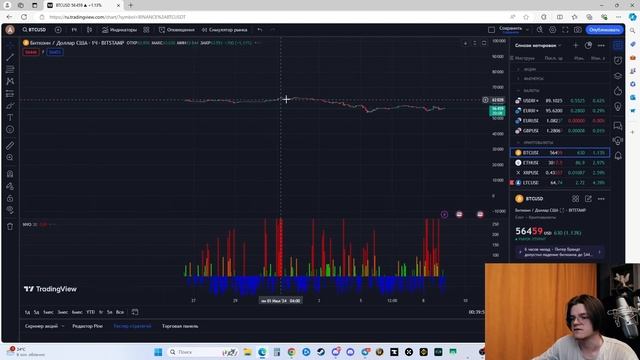
Task: Undo the last chart action
Action: pos(260,30)
